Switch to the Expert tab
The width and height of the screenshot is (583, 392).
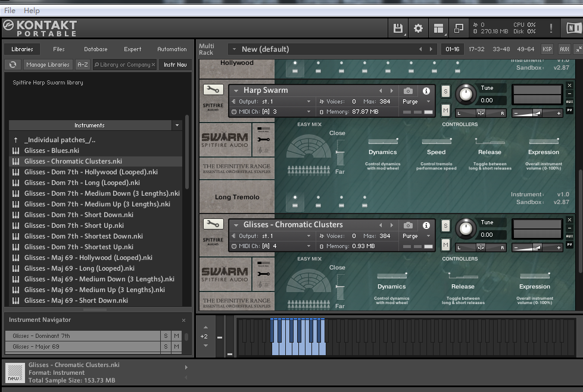pos(132,49)
